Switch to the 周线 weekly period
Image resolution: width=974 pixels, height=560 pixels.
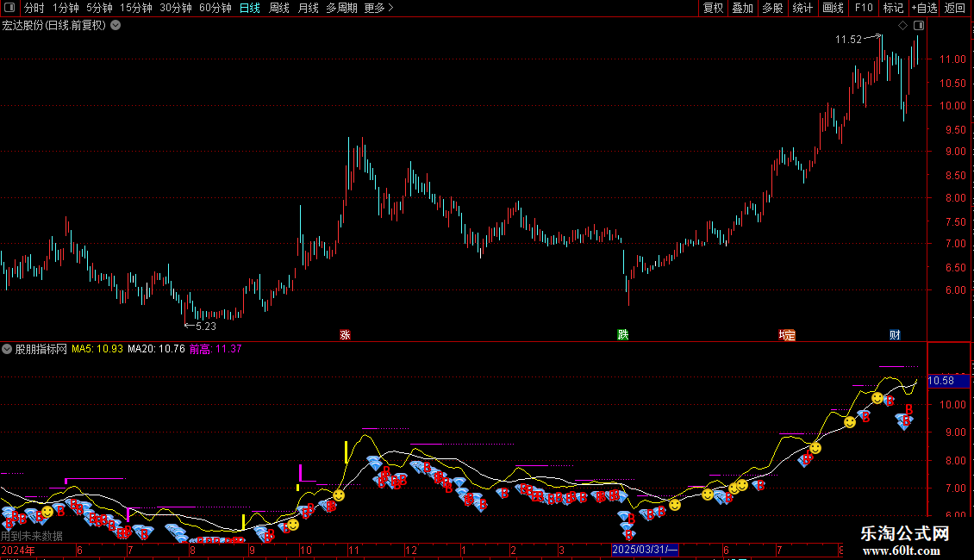click(279, 8)
